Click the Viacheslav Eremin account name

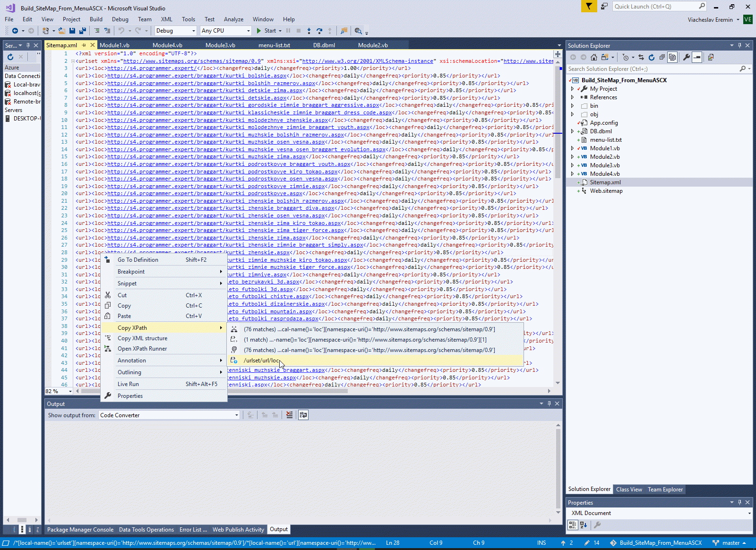pos(710,20)
